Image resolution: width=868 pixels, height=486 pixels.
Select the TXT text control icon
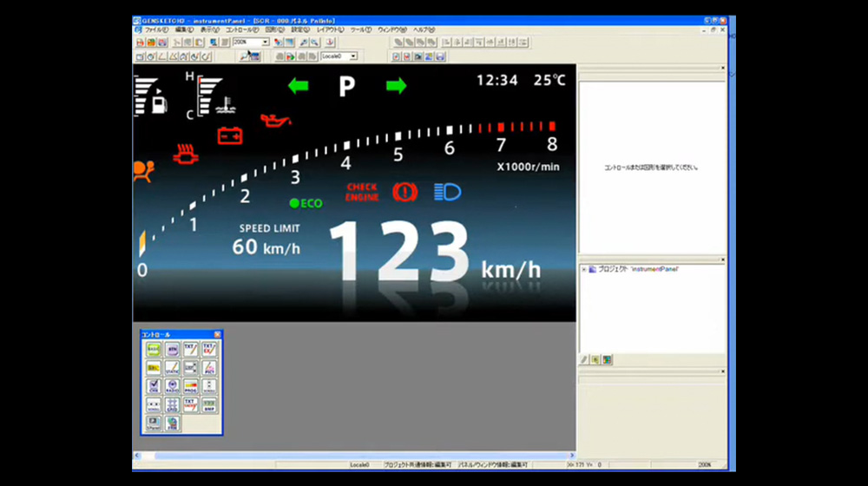[x=190, y=350]
